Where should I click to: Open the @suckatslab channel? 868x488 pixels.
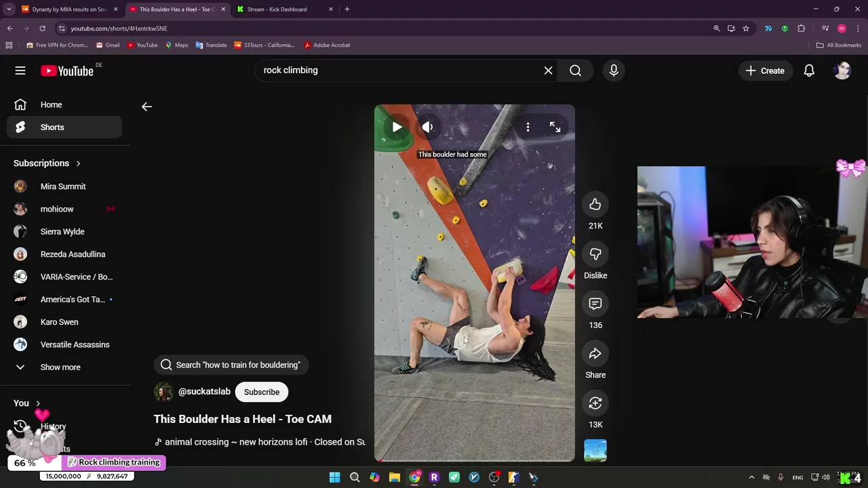[204, 392]
